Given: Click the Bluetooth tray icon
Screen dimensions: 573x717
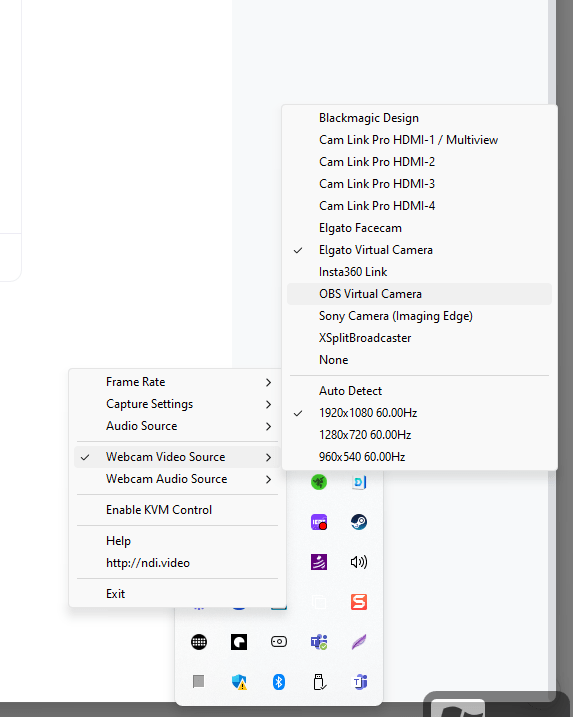Looking at the screenshot, I should pyautogui.click(x=279, y=682).
